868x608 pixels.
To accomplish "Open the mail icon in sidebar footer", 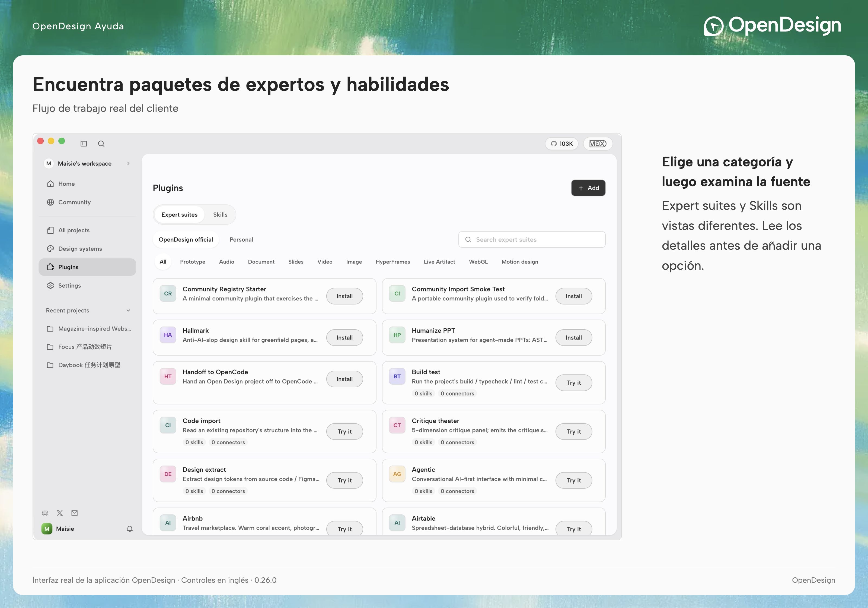I will tap(75, 513).
